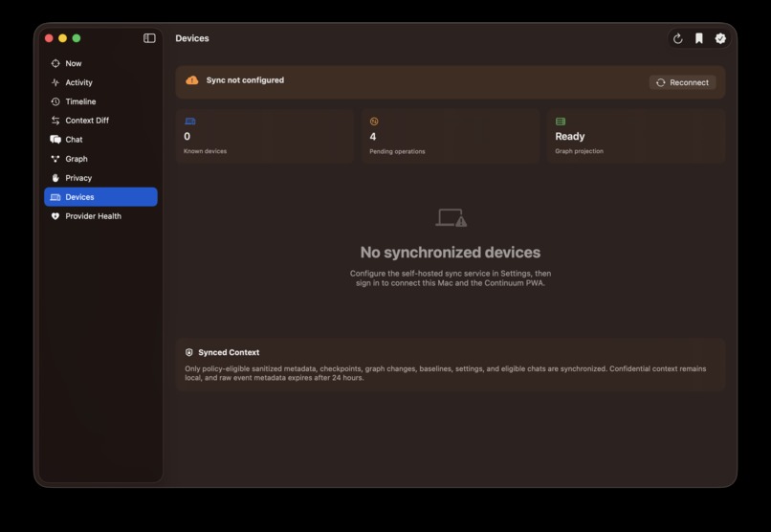The image size is (771, 532).
Task: Minimize window with yellow button
Action: pyautogui.click(x=62, y=38)
